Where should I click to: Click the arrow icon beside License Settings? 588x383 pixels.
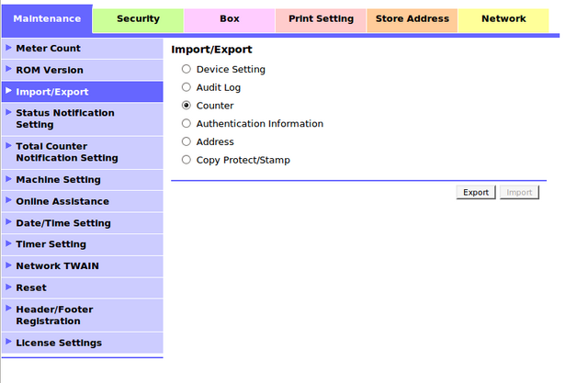pos(8,342)
